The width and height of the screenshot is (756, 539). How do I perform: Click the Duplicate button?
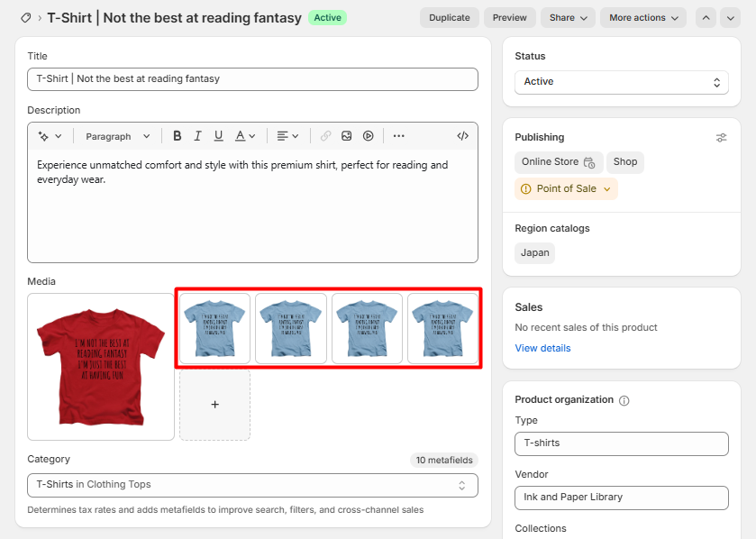tap(449, 18)
